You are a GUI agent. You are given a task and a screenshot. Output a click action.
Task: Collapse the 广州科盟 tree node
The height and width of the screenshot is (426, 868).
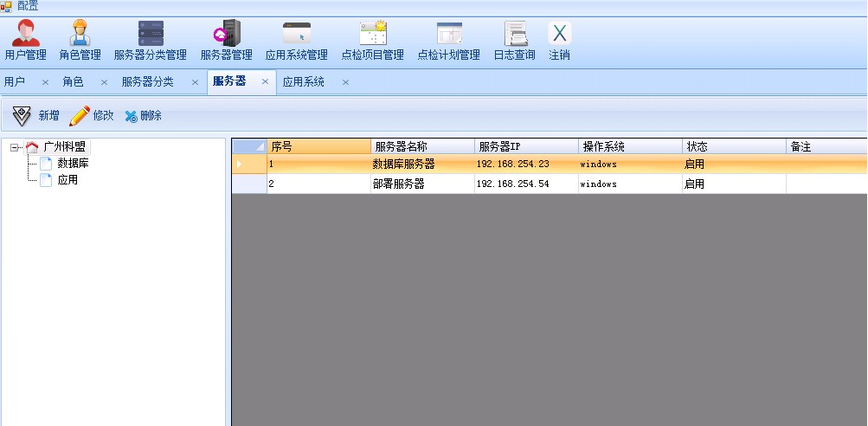coord(15,147)
